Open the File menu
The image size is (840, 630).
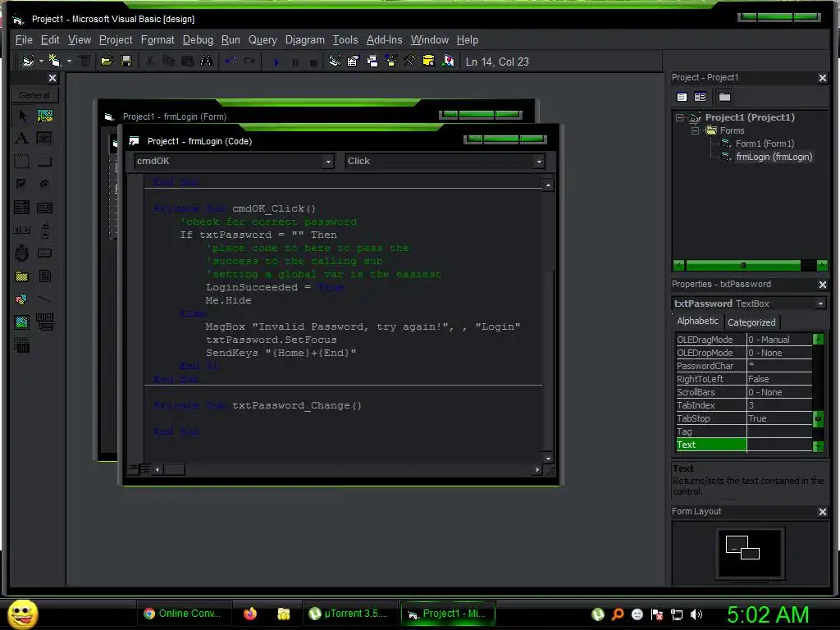[x=24, y=39]
